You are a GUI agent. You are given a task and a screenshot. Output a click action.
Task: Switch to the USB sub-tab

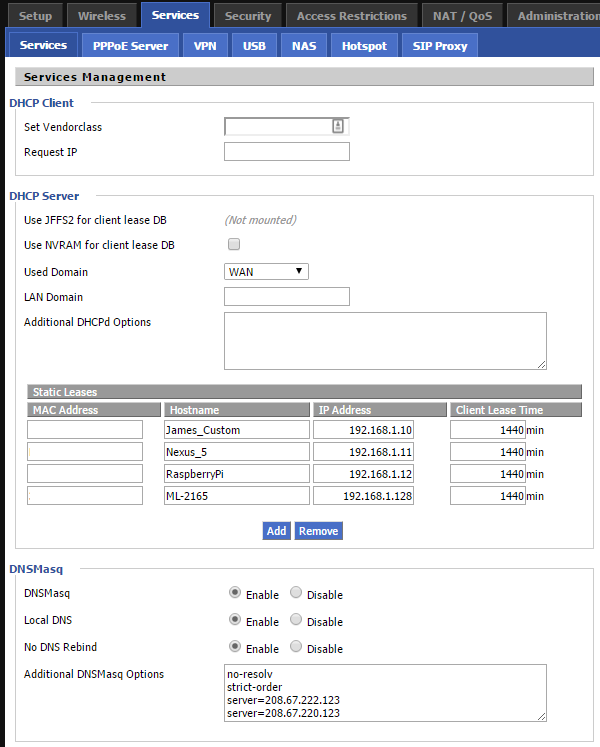pos(254,46)
